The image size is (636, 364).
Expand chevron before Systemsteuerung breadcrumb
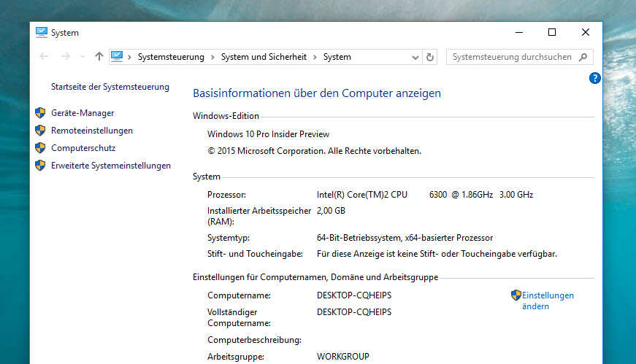(x=129, y=57)
